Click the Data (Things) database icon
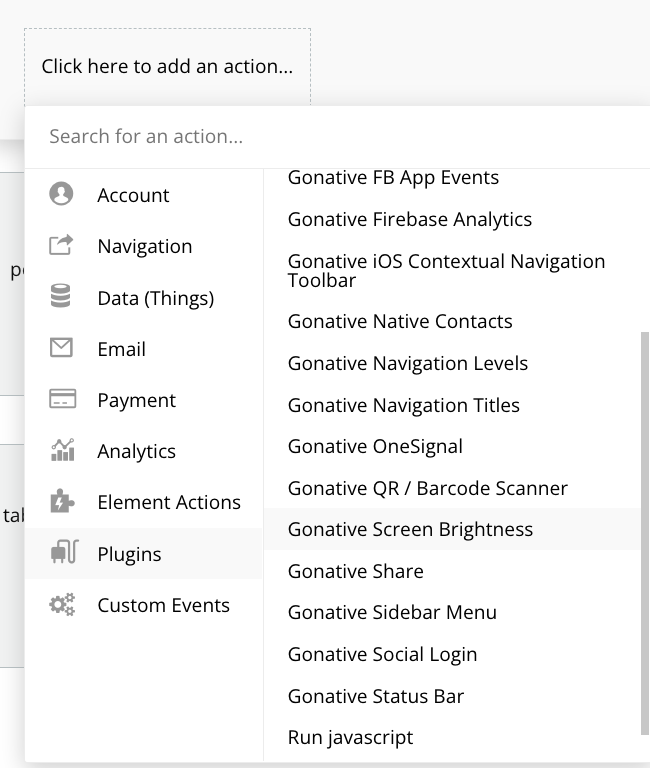The height and width of the screenshot is (768, 650). [61, 296]
